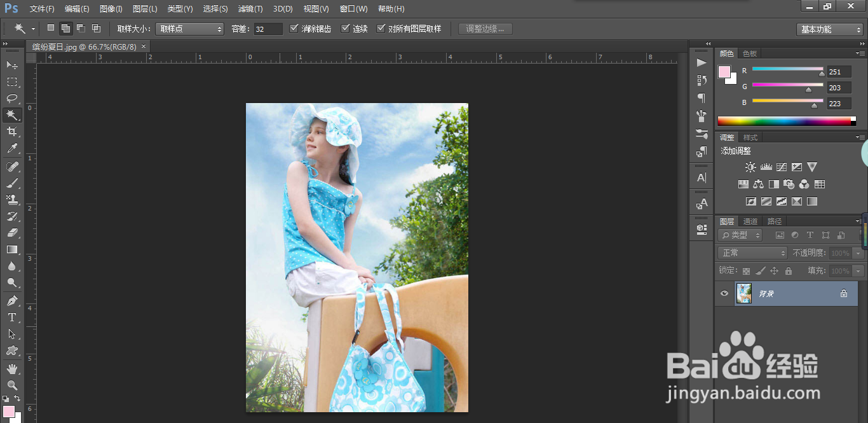Open the 滤镜(T) menu
Viewport: 868px width, 423px height.
tap(250, 9)
